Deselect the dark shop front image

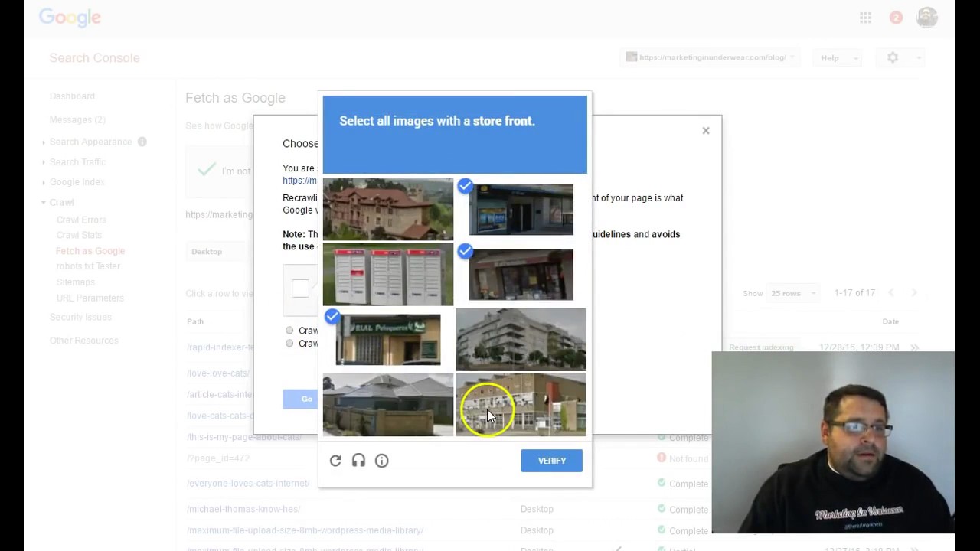click(x=521, y=275)
